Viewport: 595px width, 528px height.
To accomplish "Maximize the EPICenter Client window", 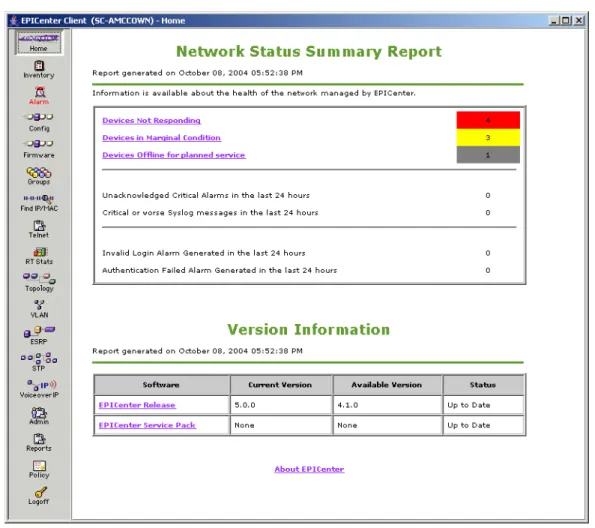I will [x=566, y=20].
